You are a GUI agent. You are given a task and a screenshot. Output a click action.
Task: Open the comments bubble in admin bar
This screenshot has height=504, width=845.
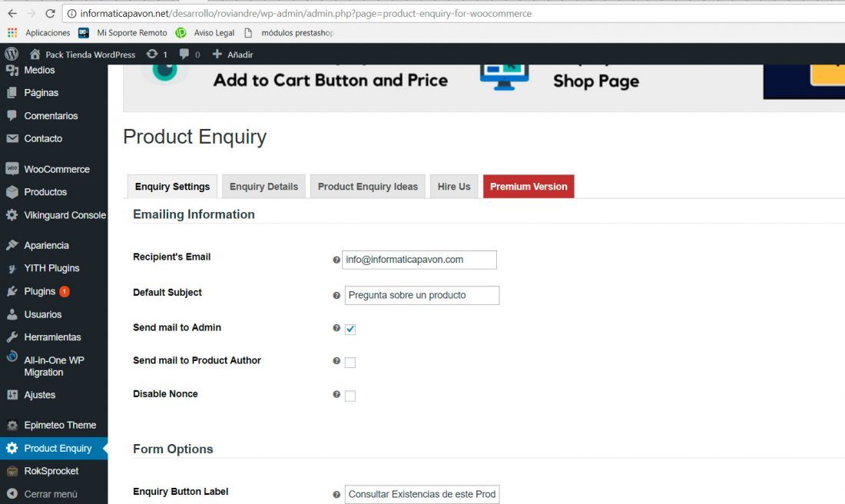coord(184,54)
